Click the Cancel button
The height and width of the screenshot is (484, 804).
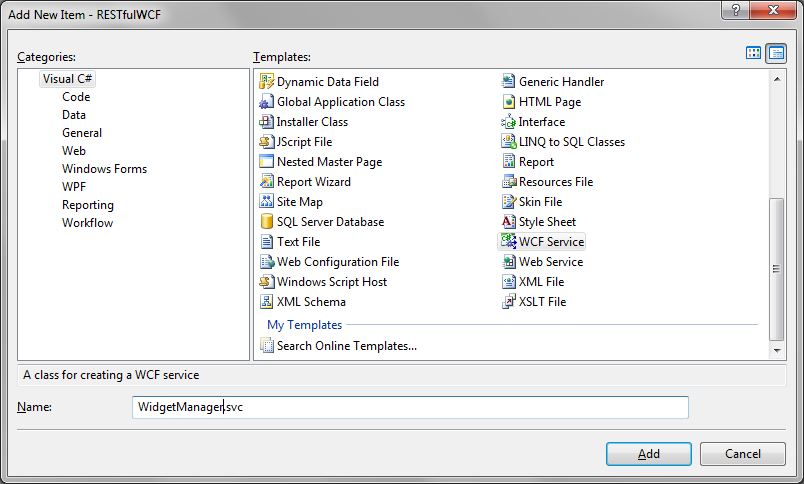coord(742,454)
